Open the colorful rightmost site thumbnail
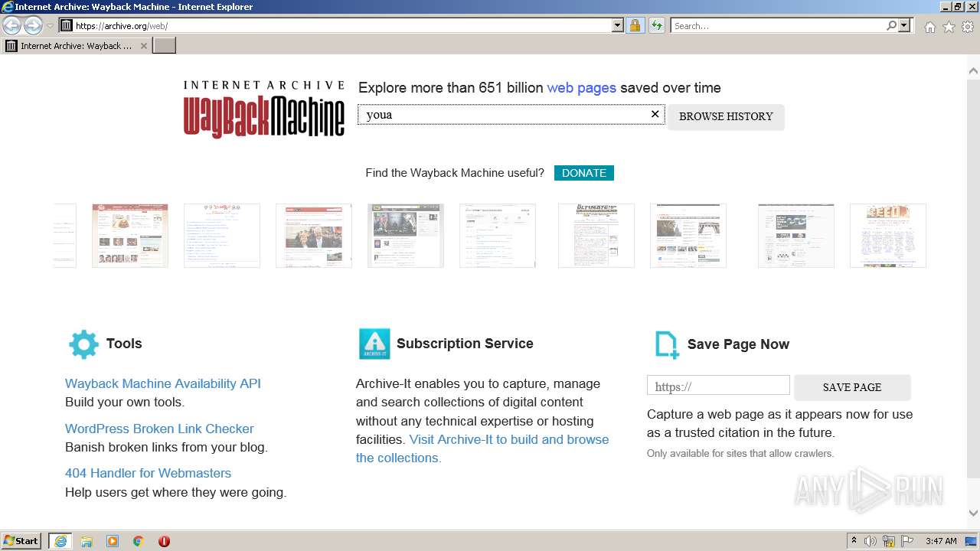This screenshot has height=551, width=980. [x=888, y=236]
